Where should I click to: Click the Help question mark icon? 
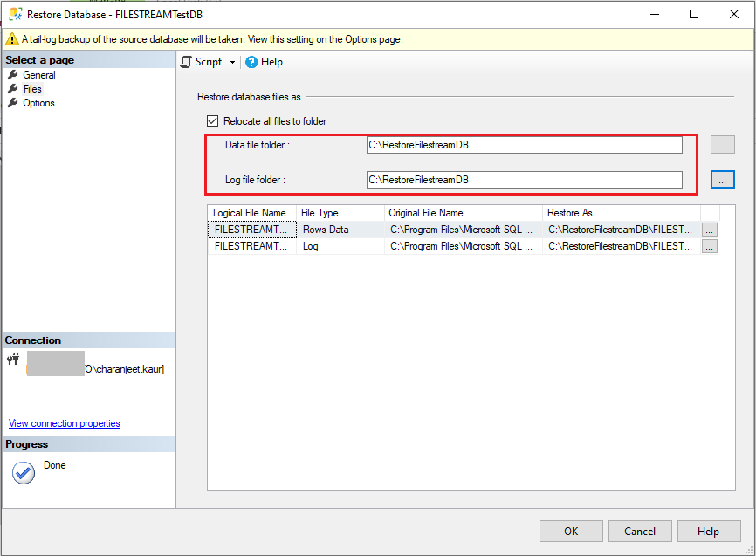click(x=251, y=62)
